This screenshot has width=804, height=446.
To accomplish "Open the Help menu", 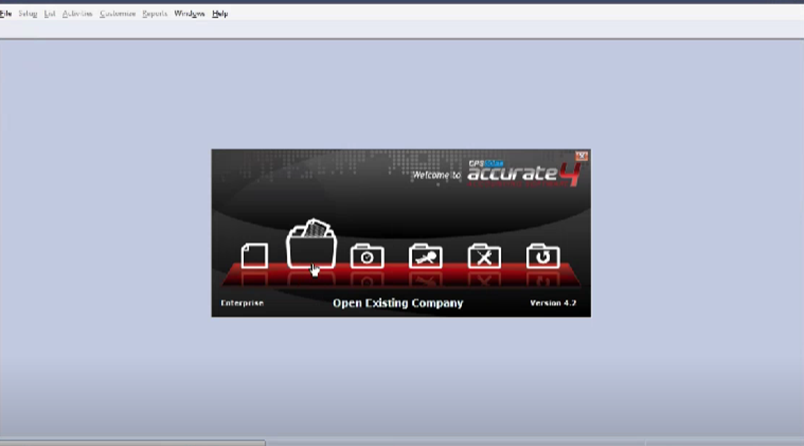I will point(220,14).
